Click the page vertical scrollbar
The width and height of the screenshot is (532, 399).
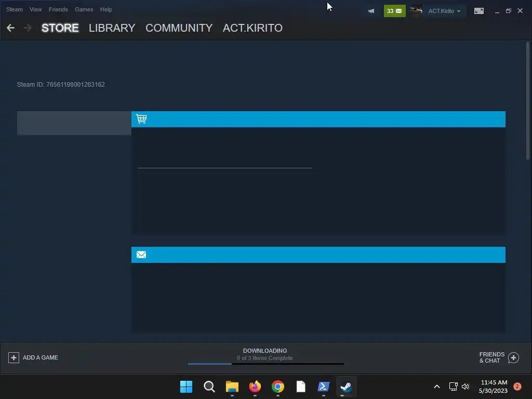click(528, 101)
